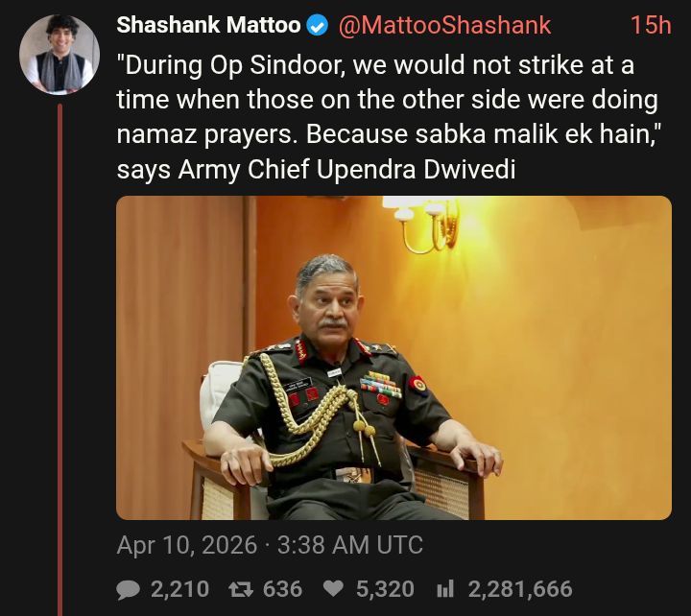The width and height of the screenshot is (691, 616).
Task: Click the 3:38 AM UTC time
Action: click(350, 545)
